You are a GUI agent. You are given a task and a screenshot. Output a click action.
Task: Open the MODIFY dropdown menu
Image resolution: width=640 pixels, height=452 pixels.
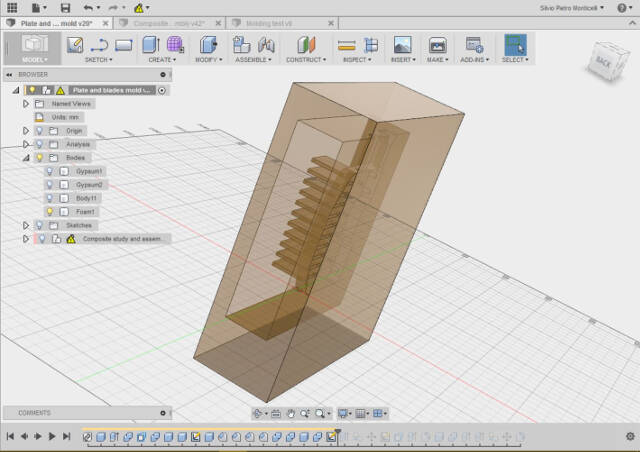pos(209,60)
